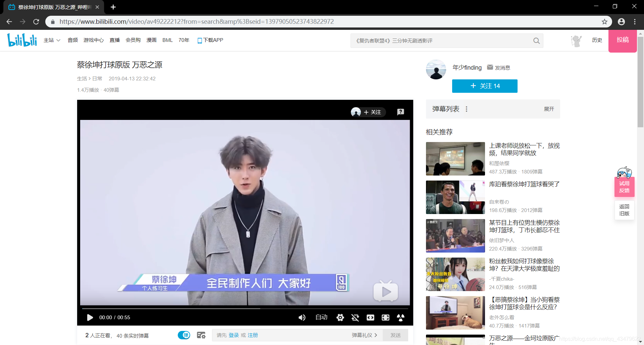Play the video with the play button
This screenshot has height=345, width=644.
point(90,317)
